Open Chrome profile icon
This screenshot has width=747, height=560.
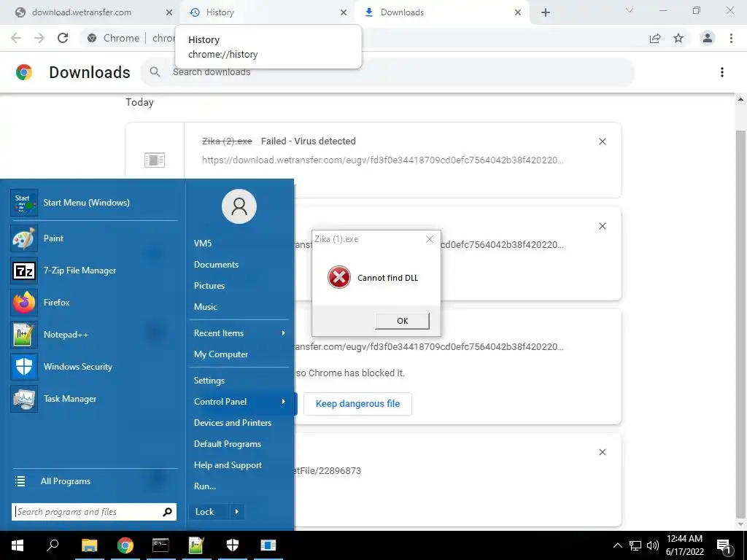click(708, 38)
